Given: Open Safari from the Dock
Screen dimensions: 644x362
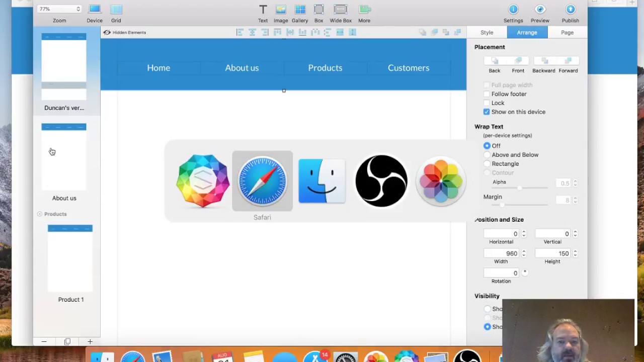Looking at the screenshot, I should (x=132, y=356).
